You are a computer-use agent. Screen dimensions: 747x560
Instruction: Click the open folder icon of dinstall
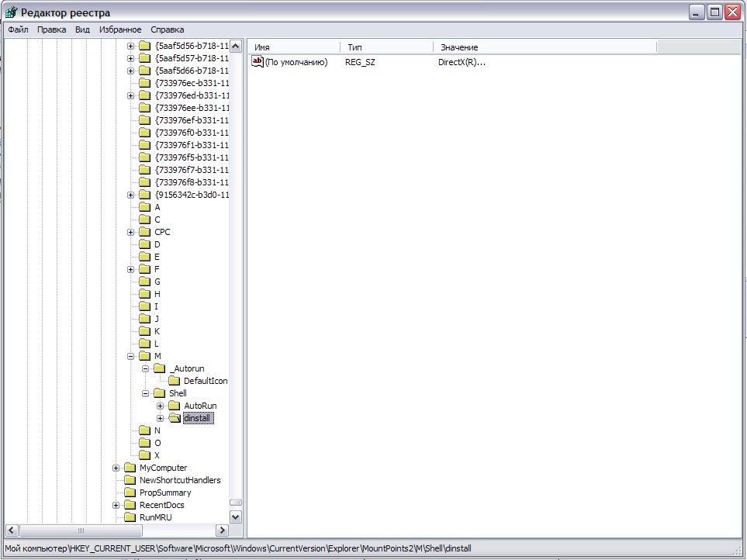(x=174, y=418)
